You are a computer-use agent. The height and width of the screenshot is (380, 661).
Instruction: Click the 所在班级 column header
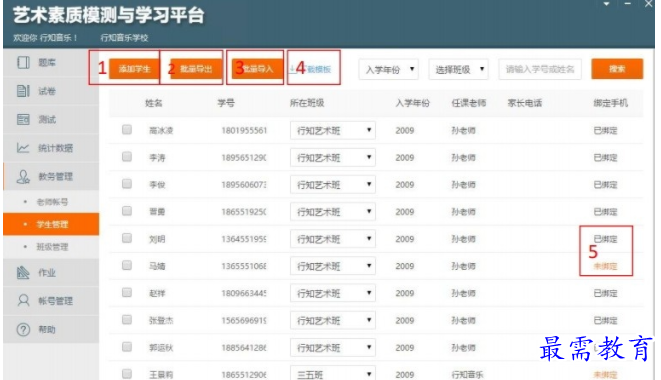point(307,103)
